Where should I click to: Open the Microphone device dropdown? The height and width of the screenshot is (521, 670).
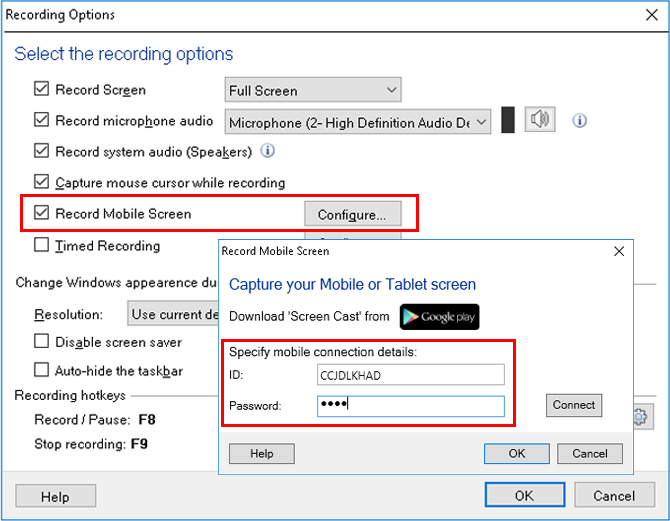[x=358, y=122]
